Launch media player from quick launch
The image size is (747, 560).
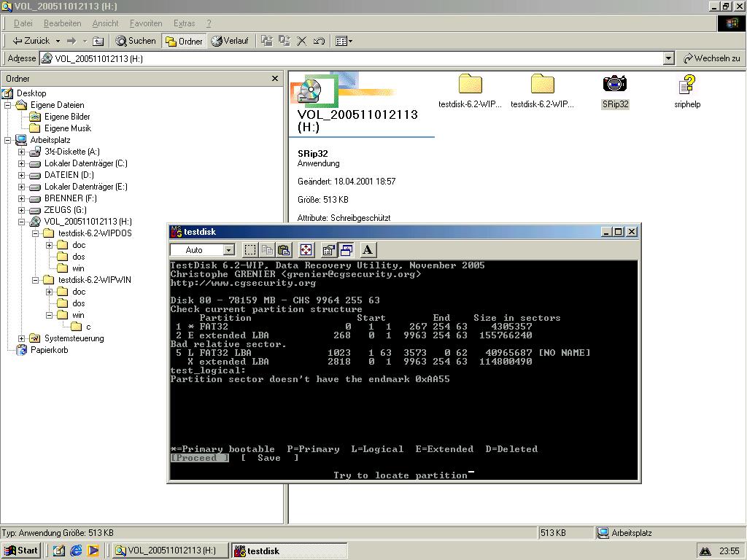pyautogui.click(x=93, y=551)
